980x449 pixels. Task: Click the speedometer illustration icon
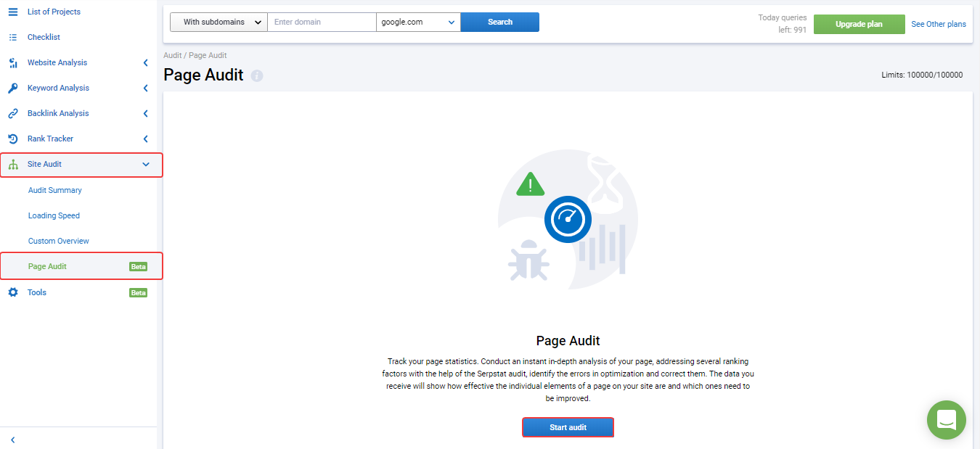[x=568, y=219]
